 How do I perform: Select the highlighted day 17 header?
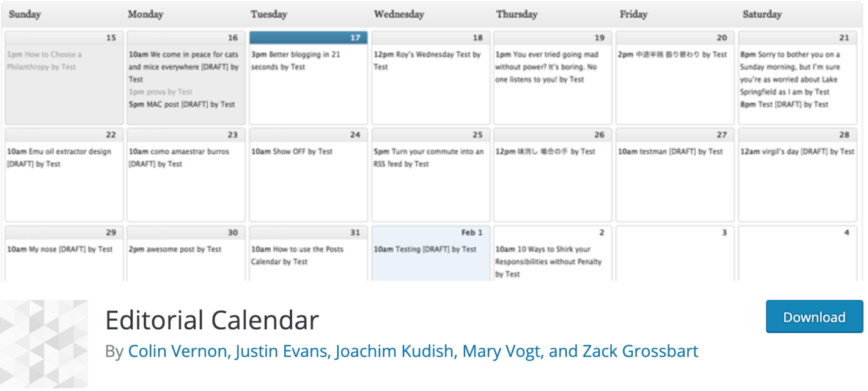point(308,38)
